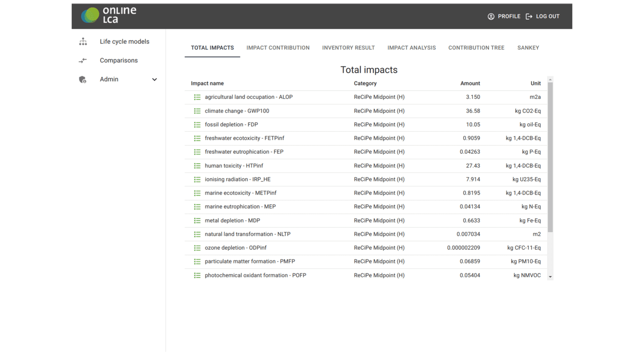
Task: Open the Sankey tab
Action: pyautogui.click(x=528, y=48)
